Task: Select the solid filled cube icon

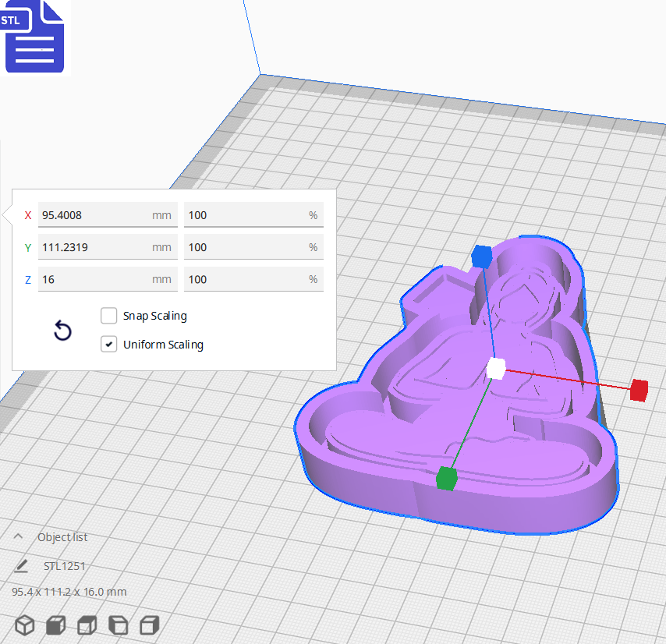Action: (x=55, y=625)
